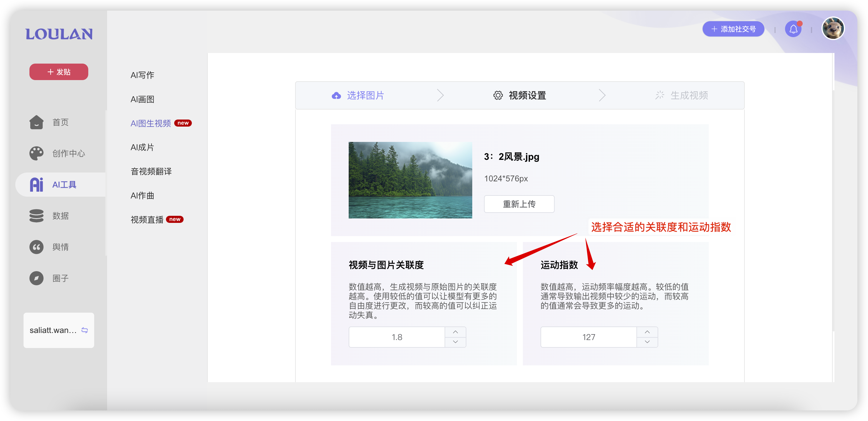Open AI成片 menu item
Screen dimensions: 868x421
[142, 147]
